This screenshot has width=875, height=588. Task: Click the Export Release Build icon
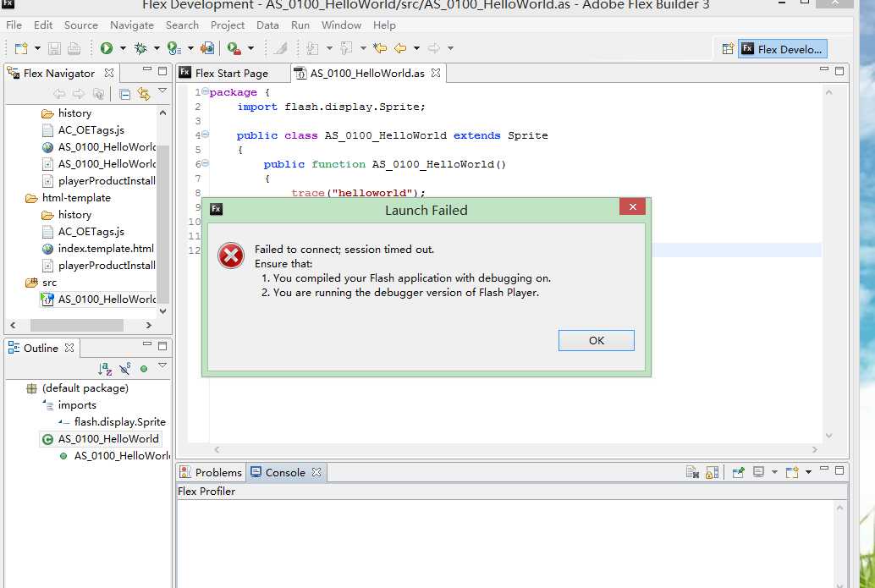[x=207, y=48]
